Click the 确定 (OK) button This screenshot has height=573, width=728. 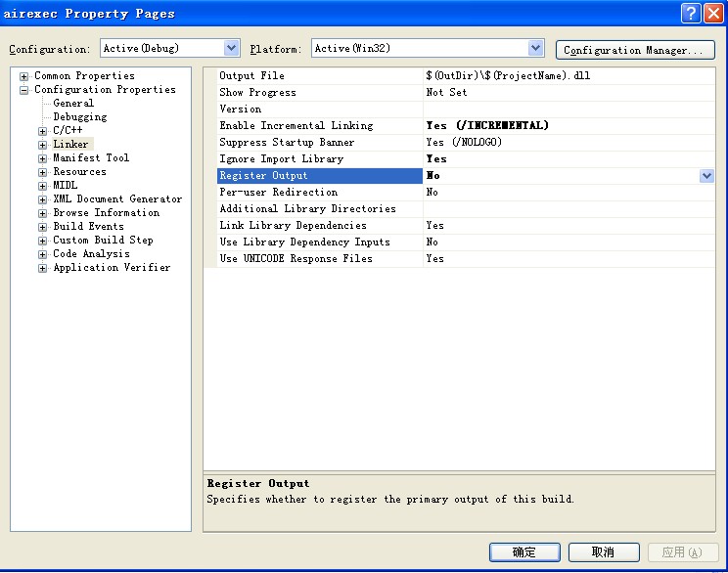point(524,552)
